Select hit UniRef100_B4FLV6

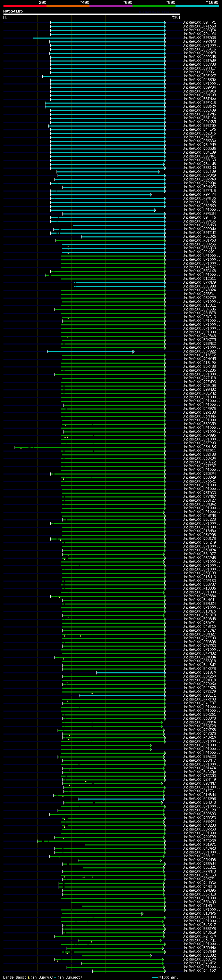tap(199, 129)
